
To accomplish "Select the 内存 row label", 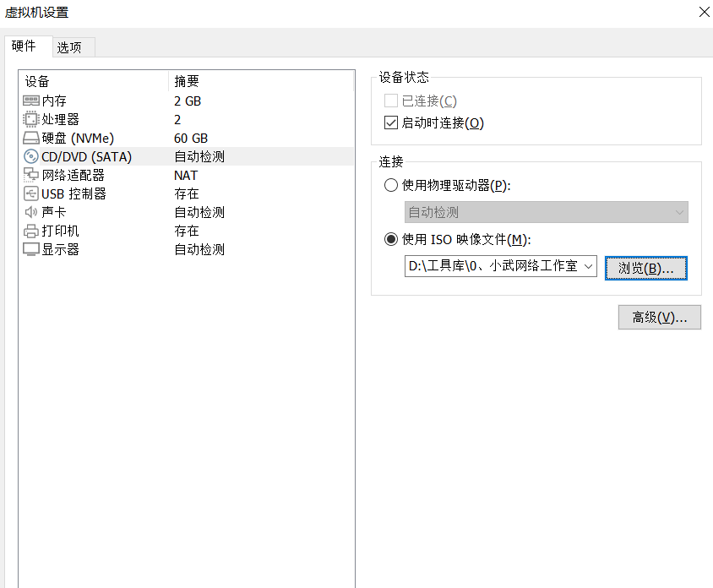I will [x=54, y=101].
